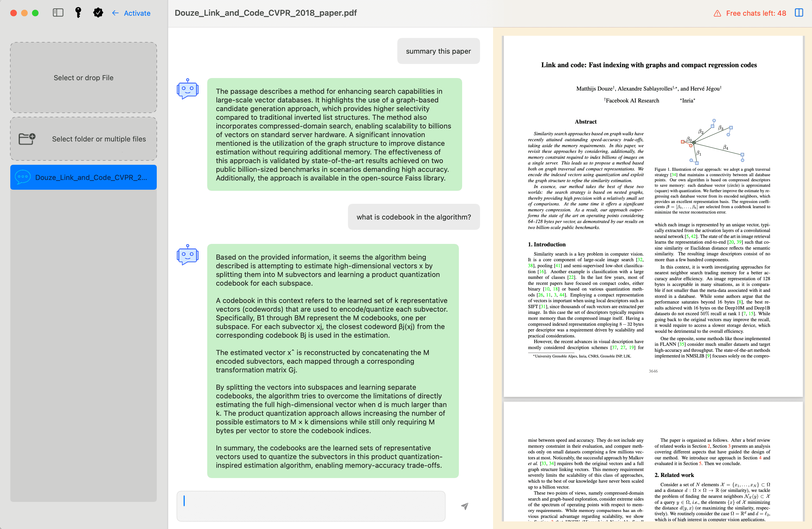The height and width of the screenshot is (529, 812).
Task: Click the window title Douze_Link_and_Code_CVPR_2018_paper.pdf
Action: coord(266,13)
